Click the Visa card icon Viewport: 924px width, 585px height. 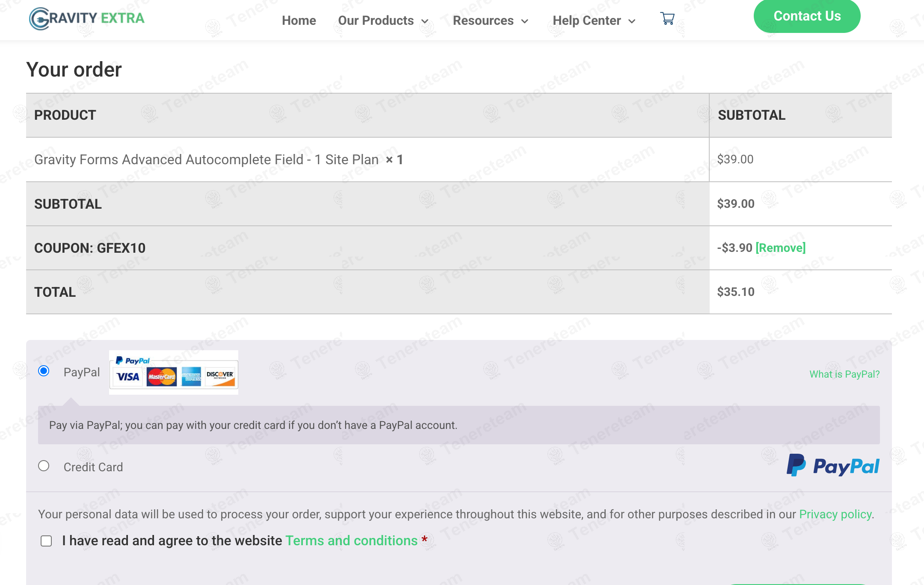tap(128, 377)
